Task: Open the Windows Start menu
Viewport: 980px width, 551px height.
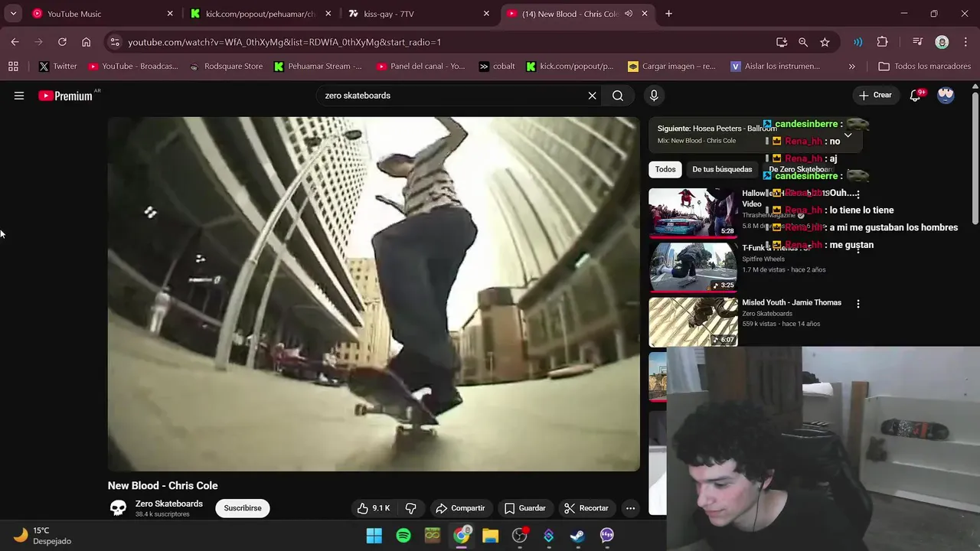Action: click(x=374, y=536)
